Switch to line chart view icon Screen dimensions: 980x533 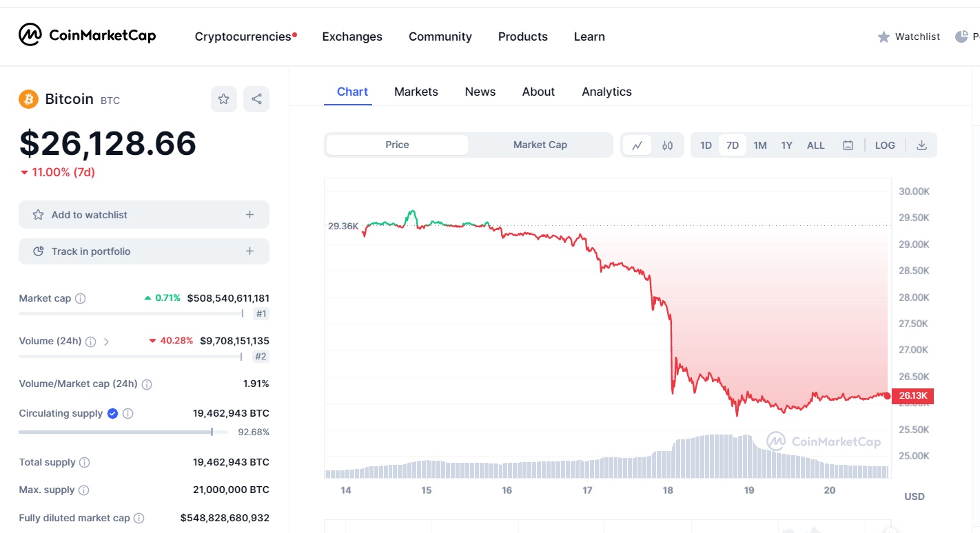[x=637, y=145]
